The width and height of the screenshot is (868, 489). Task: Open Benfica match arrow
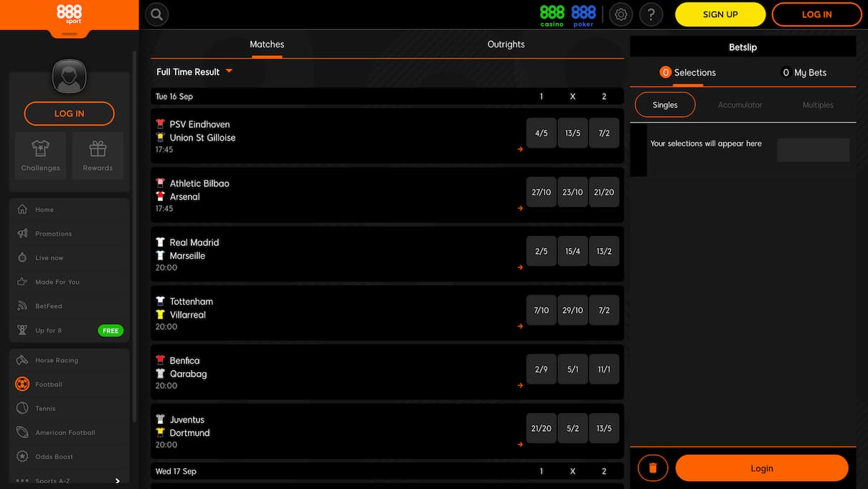tap(520, 385)
